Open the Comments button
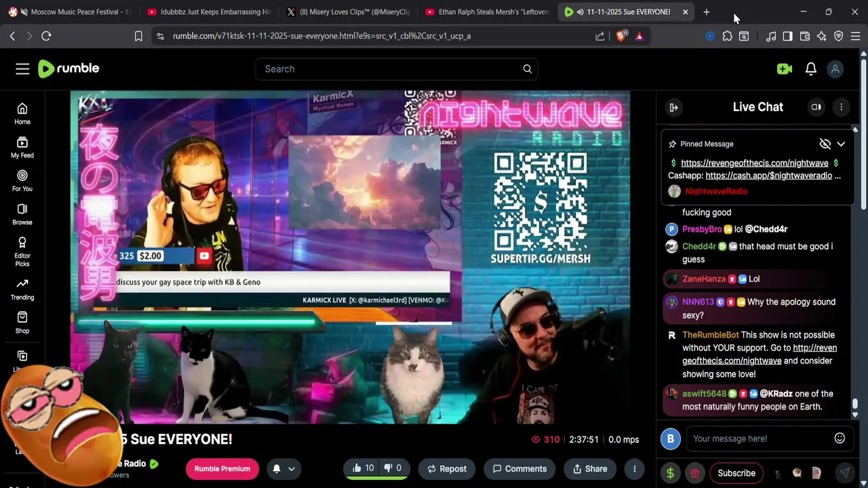 (519, 468)
